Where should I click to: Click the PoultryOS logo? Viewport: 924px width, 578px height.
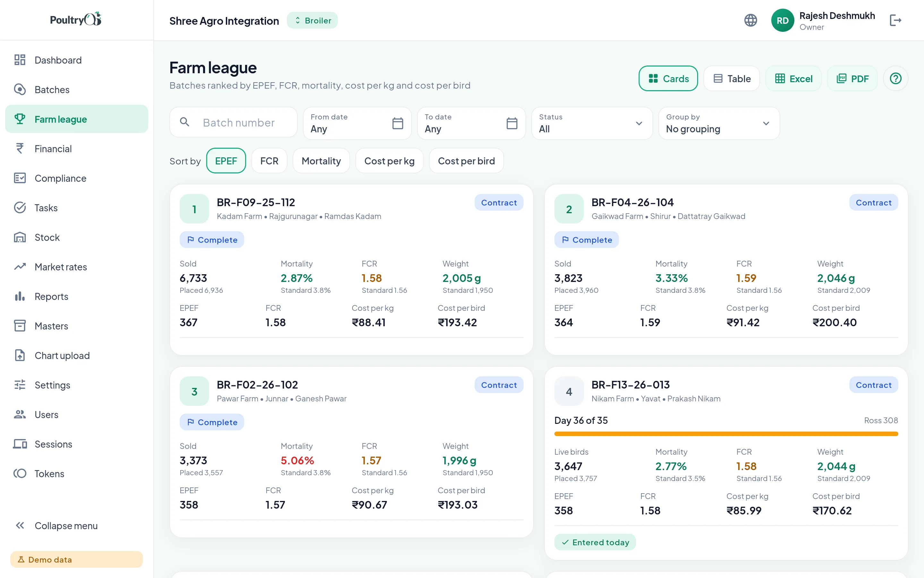click(x=76, y=19)
